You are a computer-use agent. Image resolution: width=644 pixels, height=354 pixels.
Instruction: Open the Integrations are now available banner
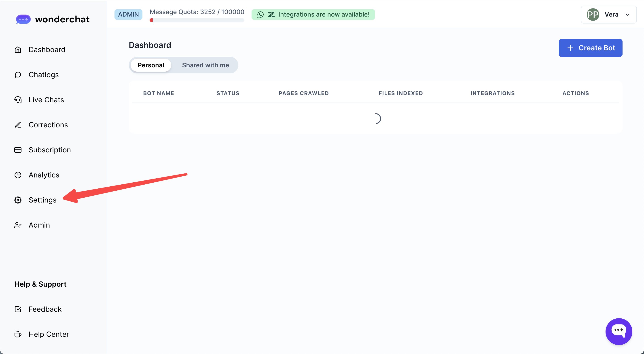pyautogui.click(x=313, y=15)
